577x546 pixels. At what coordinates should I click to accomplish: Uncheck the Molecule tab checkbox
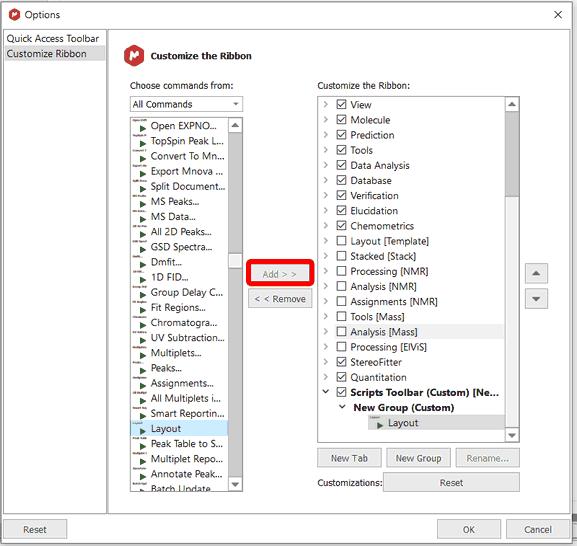341,120
